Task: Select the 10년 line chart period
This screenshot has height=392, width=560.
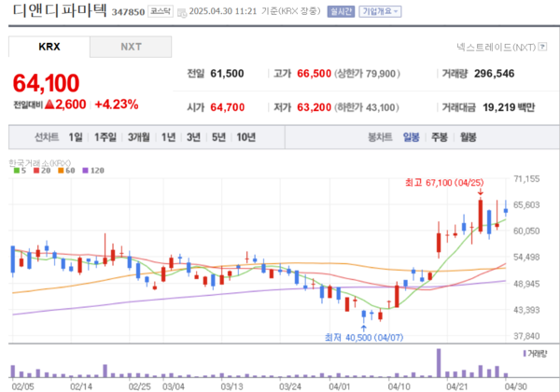Action: coord(245,137)
